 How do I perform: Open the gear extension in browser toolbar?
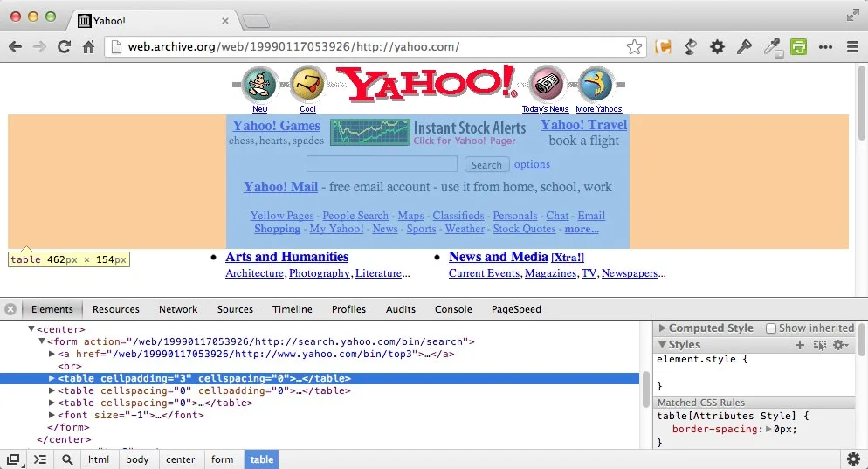point(717,47)
